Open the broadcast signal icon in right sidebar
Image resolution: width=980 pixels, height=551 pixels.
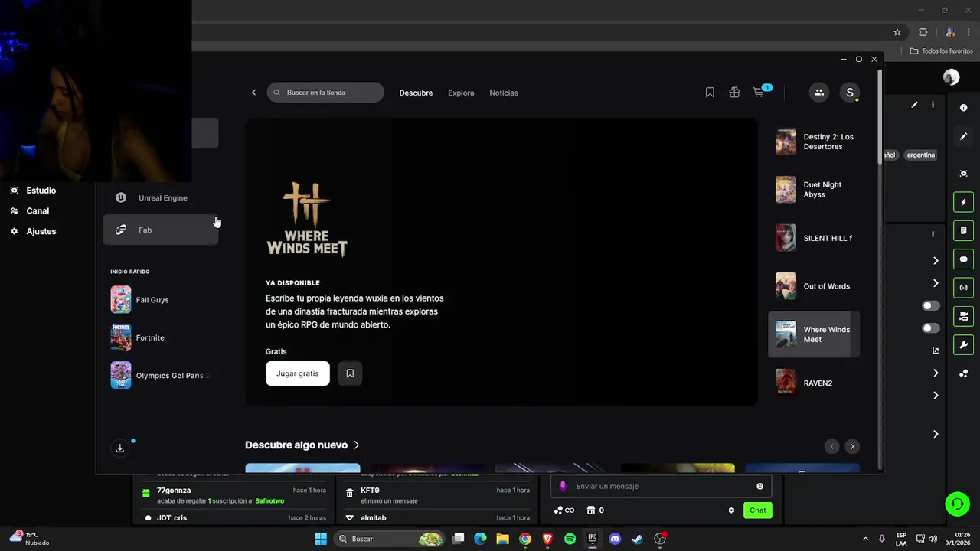tap(963, 288)
